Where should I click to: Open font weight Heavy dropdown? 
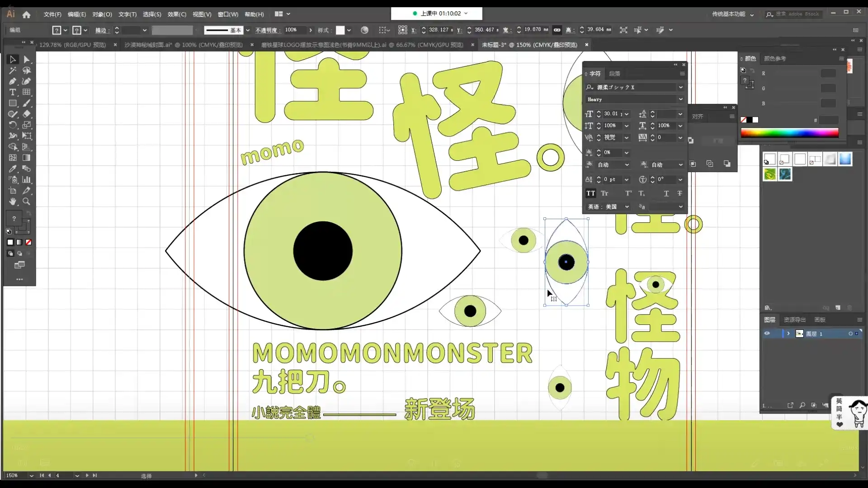tap(680, 99)
